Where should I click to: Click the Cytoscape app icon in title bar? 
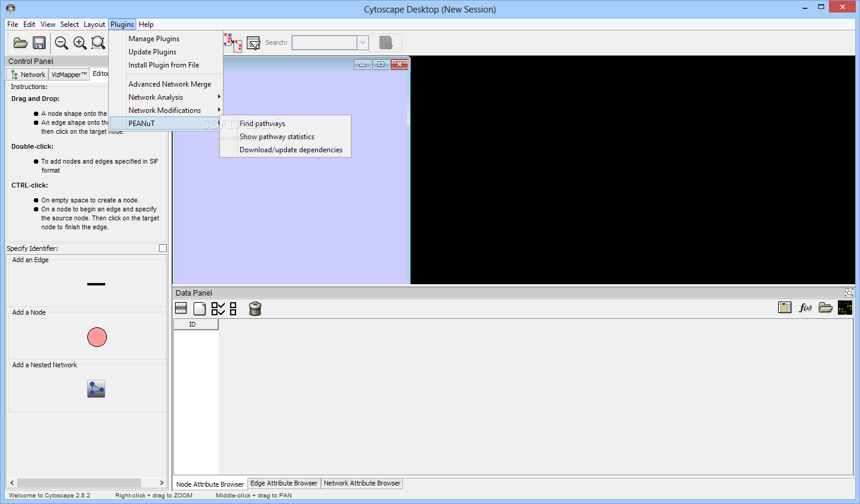(10, 8)
